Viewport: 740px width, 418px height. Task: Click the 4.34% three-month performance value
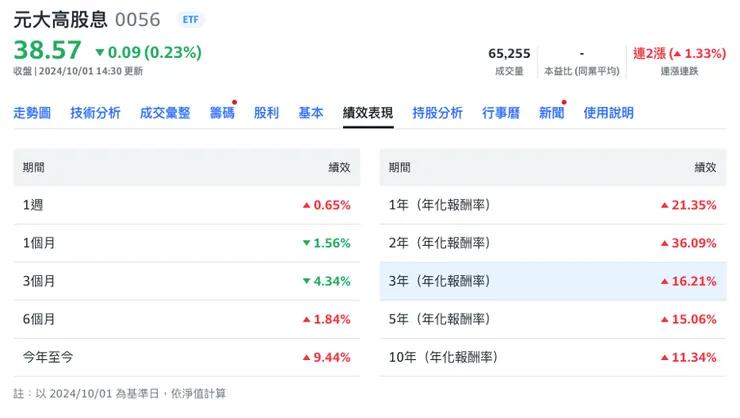(x=327, y=281)
